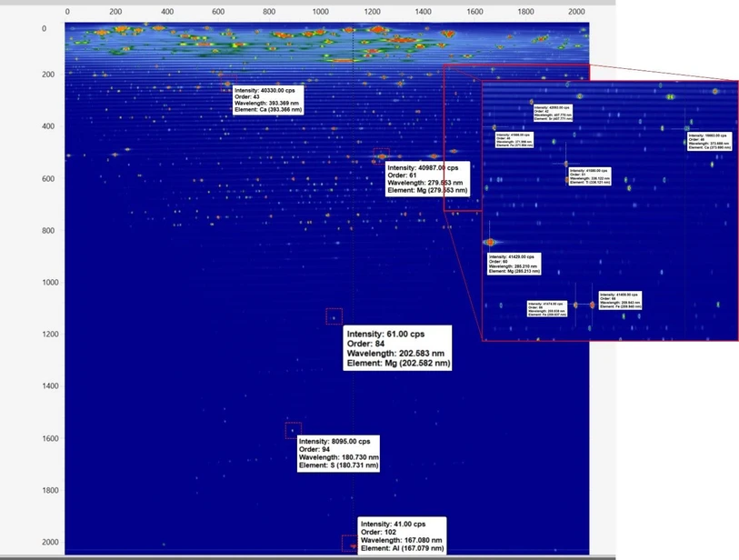The width and height of the screenshot is (739, 560).
Task: Click red marker beside the Ca 393.366 peak
Action: pos(226,85)
